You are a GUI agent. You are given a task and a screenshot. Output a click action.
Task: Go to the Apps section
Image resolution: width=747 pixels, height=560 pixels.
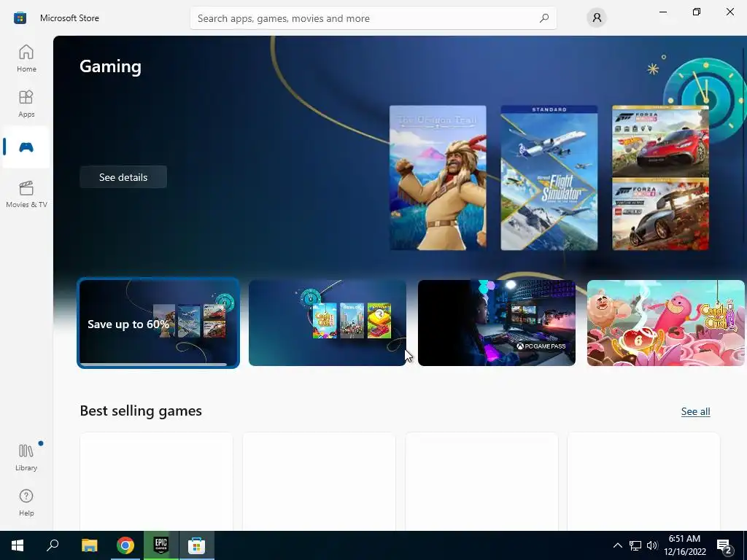coord(26,104)
